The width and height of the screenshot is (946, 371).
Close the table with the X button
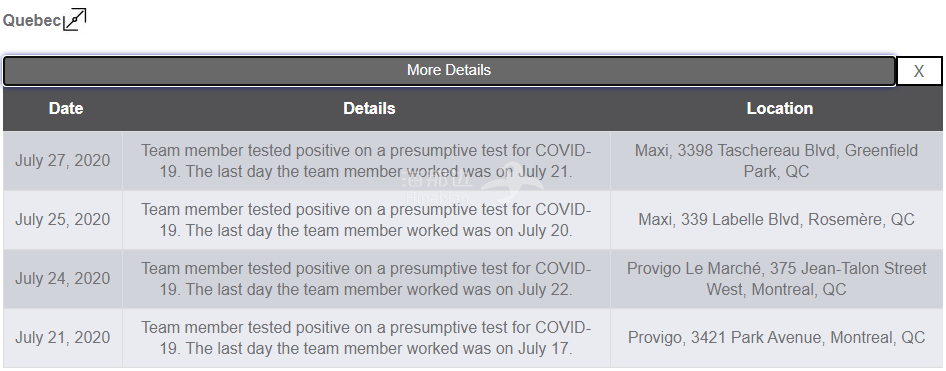point(919,71)
